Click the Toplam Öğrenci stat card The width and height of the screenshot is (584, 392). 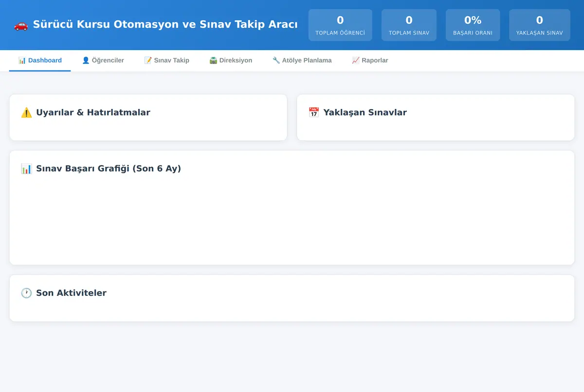point(340,25)
